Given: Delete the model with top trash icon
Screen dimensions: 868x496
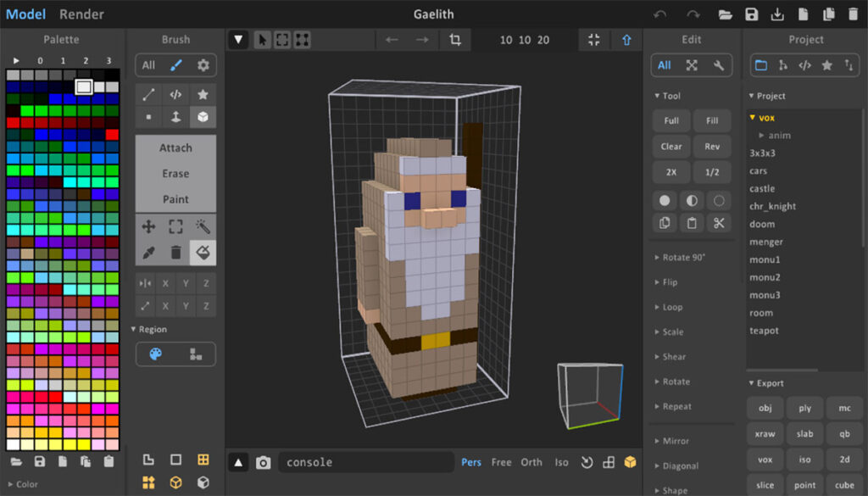Looking at the screenshot, I should pos(853,14).
